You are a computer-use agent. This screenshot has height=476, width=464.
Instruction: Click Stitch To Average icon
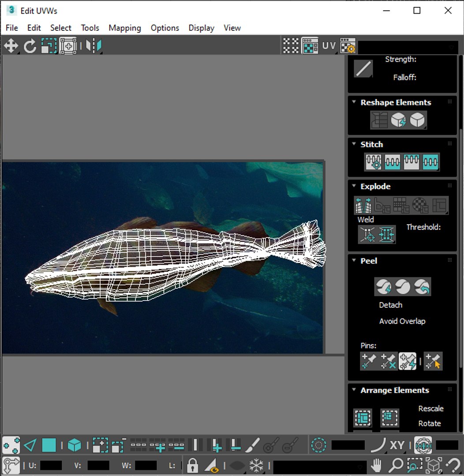pos(392,162)
